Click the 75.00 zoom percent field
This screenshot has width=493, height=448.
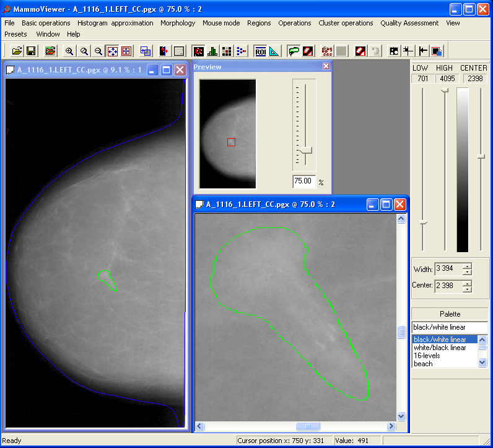click(x=303, y=181)
